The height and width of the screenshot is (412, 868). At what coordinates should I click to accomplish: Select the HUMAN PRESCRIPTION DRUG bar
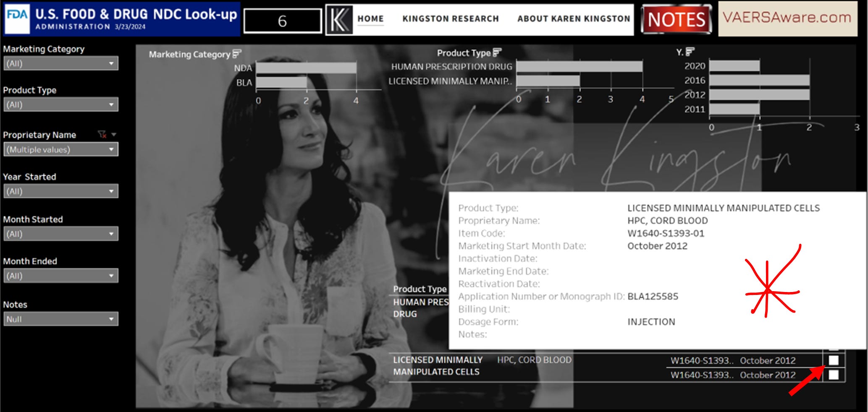pos(580,66)
